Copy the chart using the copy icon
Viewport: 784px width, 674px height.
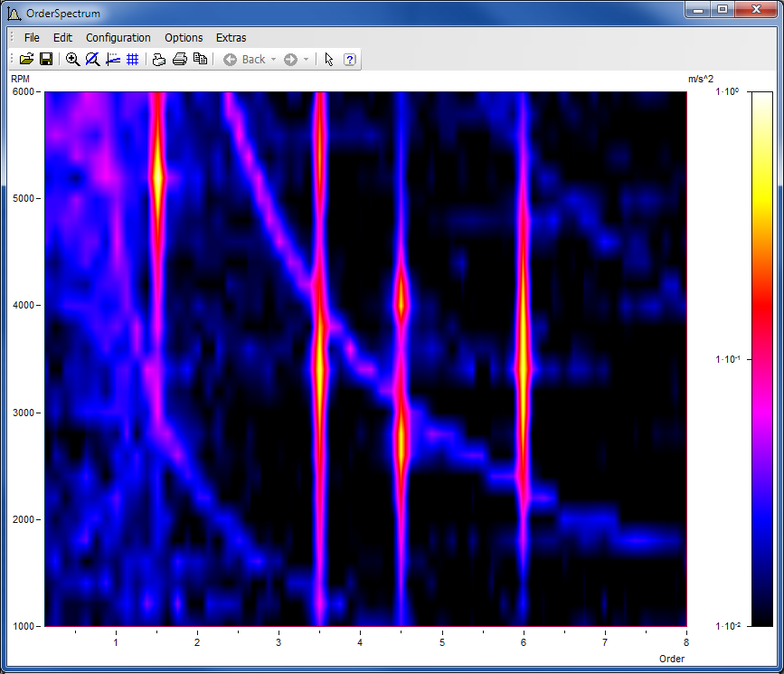coord(200,59)
